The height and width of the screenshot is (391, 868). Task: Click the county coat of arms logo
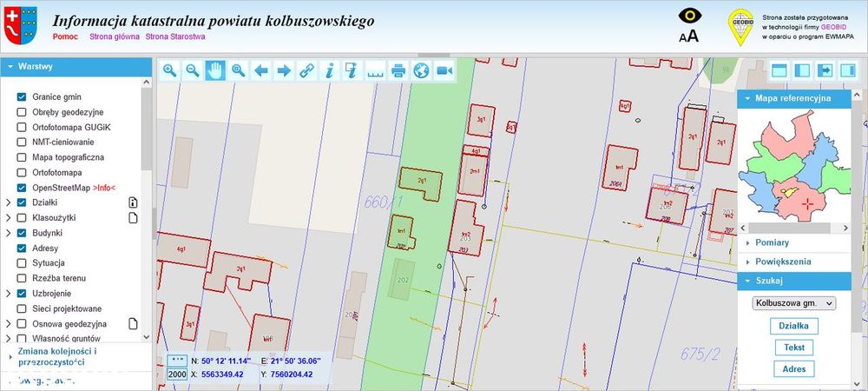click(x=20, y=25)
